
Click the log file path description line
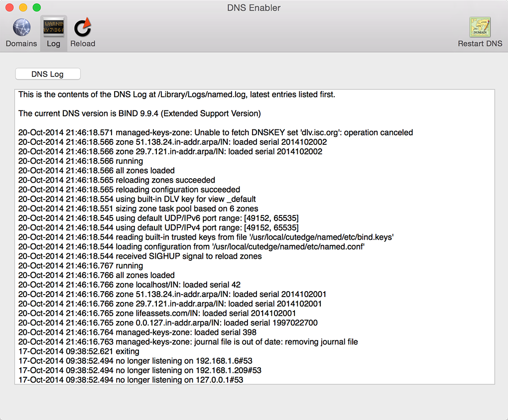[177, 95]
